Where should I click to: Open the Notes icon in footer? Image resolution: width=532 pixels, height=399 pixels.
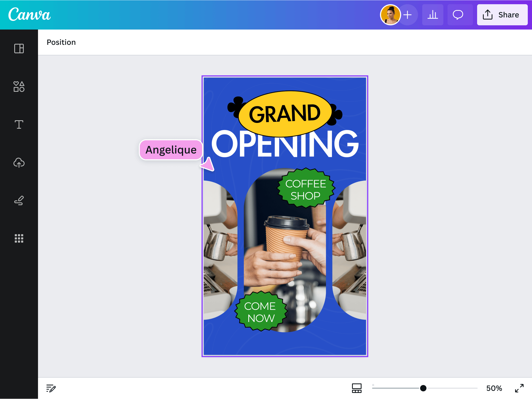pos(51,388)
